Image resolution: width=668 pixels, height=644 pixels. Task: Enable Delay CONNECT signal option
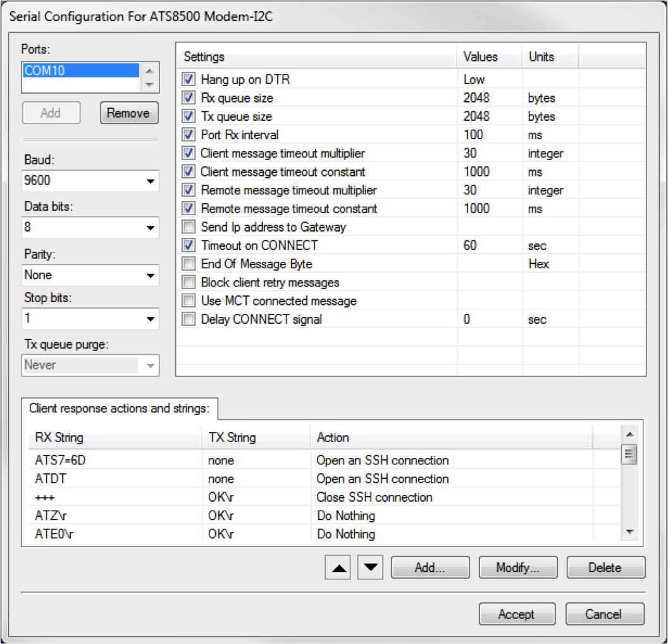tap(189, 319)
